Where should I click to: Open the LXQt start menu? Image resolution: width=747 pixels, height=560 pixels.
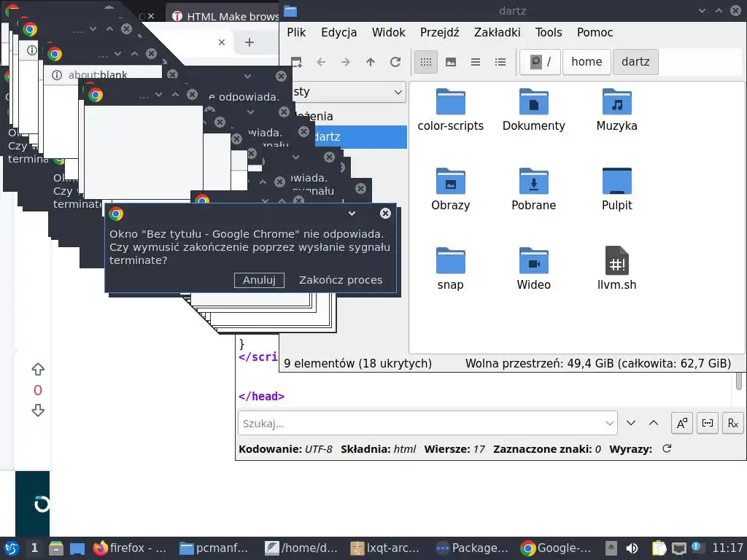pyautogui.click(x=12, y=548)
